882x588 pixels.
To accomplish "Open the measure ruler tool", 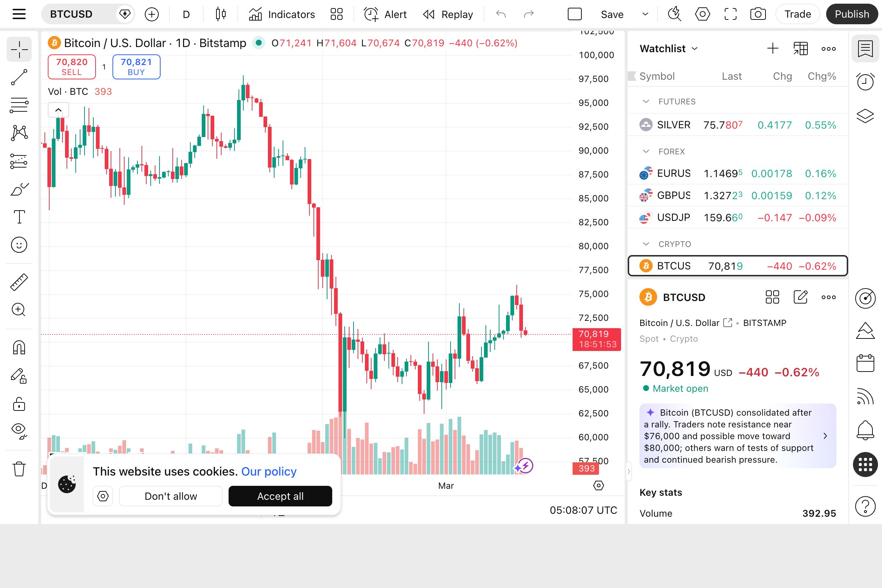I will [x=19, y=282].
